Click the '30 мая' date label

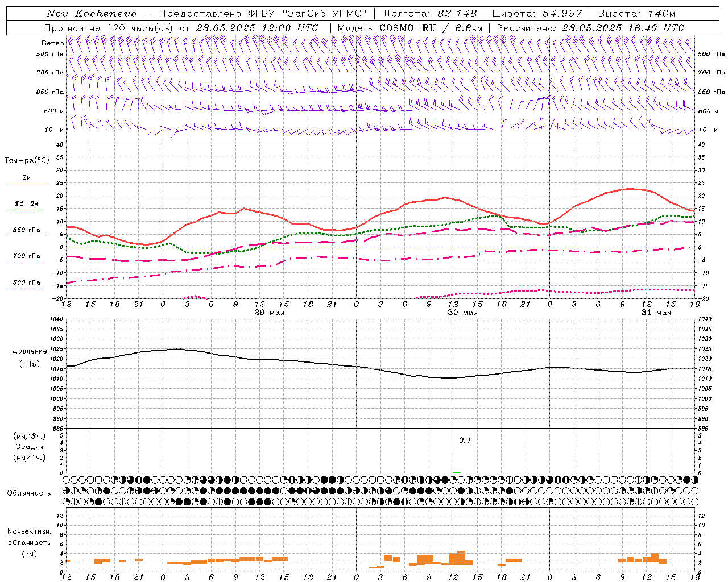[463, 313]
